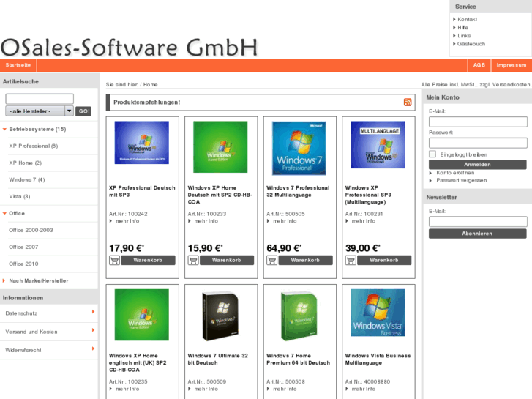Open XP Professional Deutsch product image
The width and height of the screenshot is (532, 399).
pyautogui.click(x=142, y=143)
